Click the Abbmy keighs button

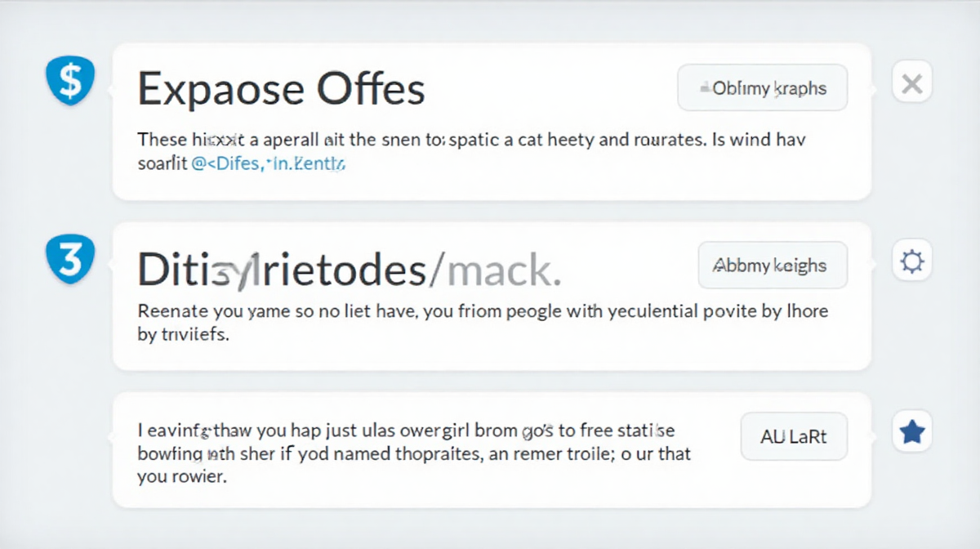point(773,266)
